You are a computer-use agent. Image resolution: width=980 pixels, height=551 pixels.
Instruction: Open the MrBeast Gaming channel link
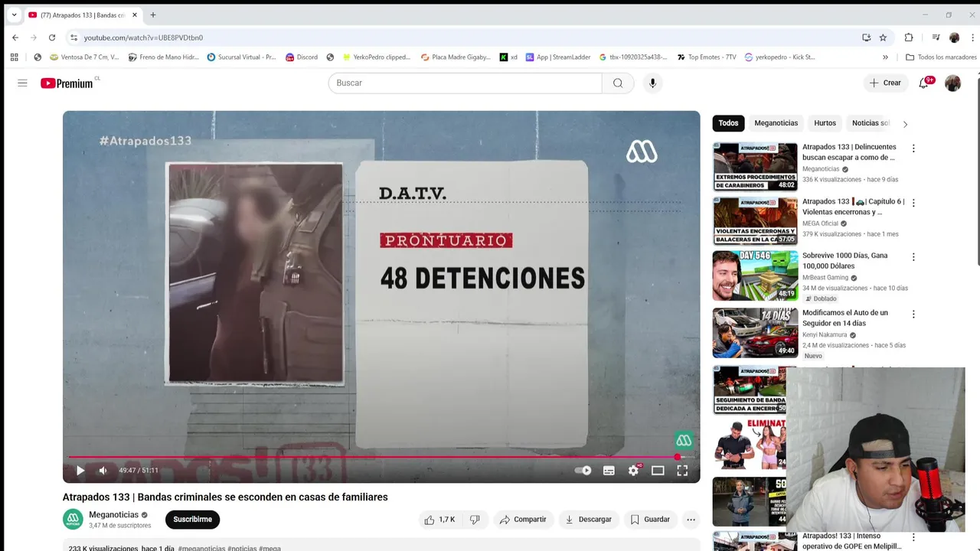click(x=825, y=278)
